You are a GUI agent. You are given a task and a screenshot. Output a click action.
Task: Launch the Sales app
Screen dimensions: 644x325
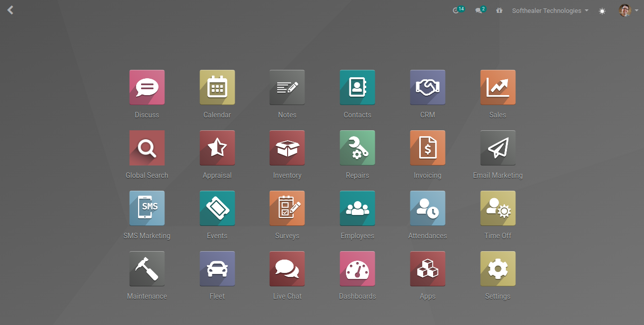(498, 87)
